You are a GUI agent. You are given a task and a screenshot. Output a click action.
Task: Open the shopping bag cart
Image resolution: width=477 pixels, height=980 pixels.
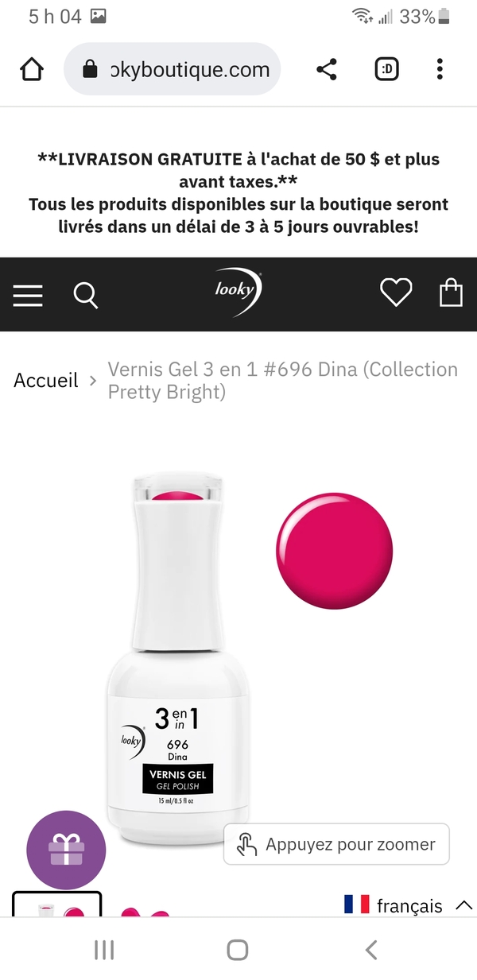451,293
